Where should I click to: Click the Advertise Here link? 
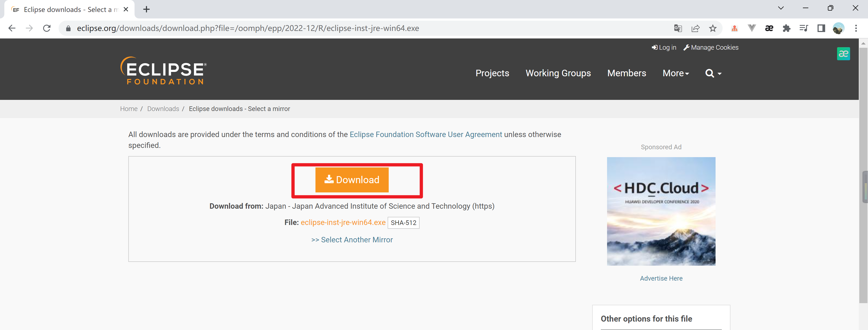pyautogui.click(x=661, y=278)
